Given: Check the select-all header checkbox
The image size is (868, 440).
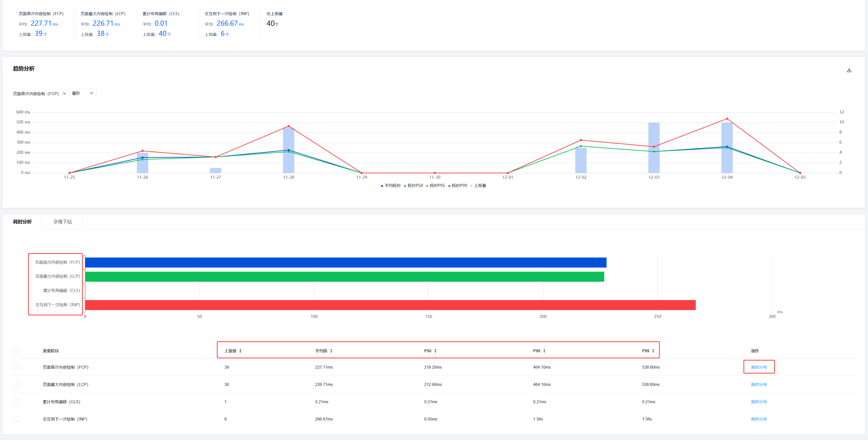Looking at the screenshot, I should [17, 351].
